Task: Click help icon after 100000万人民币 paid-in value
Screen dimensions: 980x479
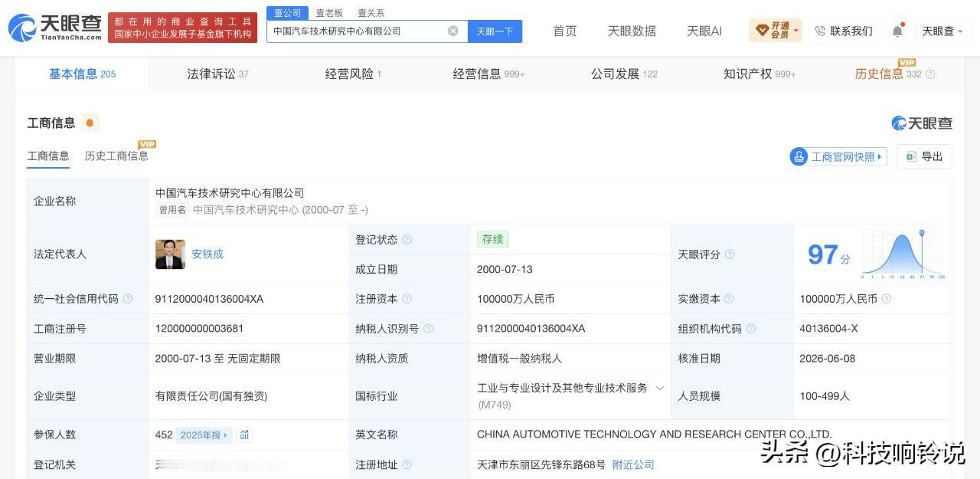Action: [886, 299]
